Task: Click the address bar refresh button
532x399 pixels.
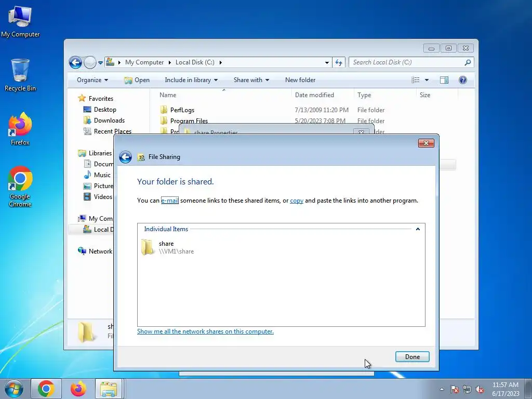Action: [339, 62]
